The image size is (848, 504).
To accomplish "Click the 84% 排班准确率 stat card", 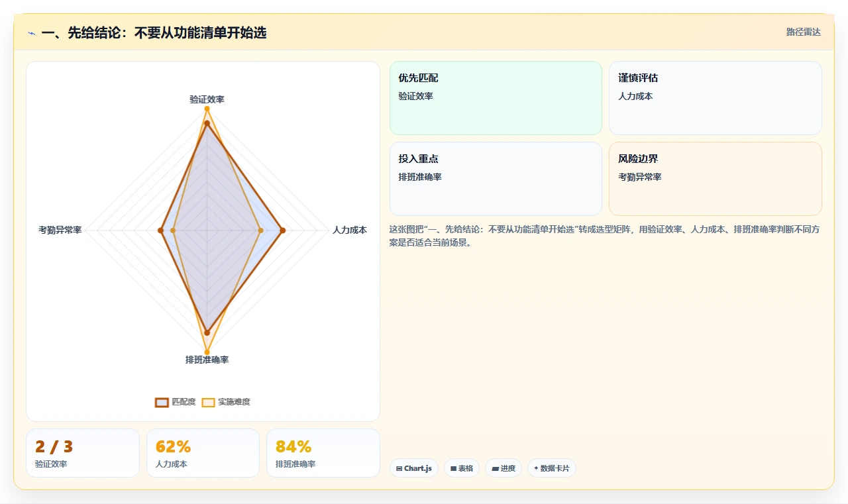I will (323, 453).
